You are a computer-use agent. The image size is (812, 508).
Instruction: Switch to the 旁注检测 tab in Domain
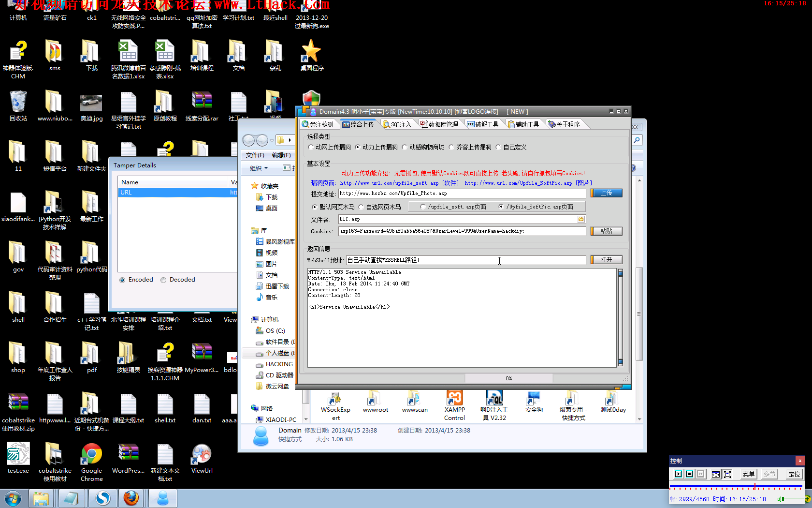click(318, 124)
